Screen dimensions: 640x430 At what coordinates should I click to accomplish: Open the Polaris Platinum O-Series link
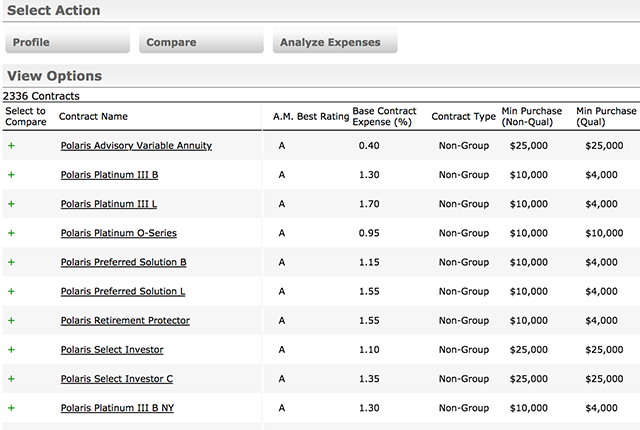coord(118,233)
